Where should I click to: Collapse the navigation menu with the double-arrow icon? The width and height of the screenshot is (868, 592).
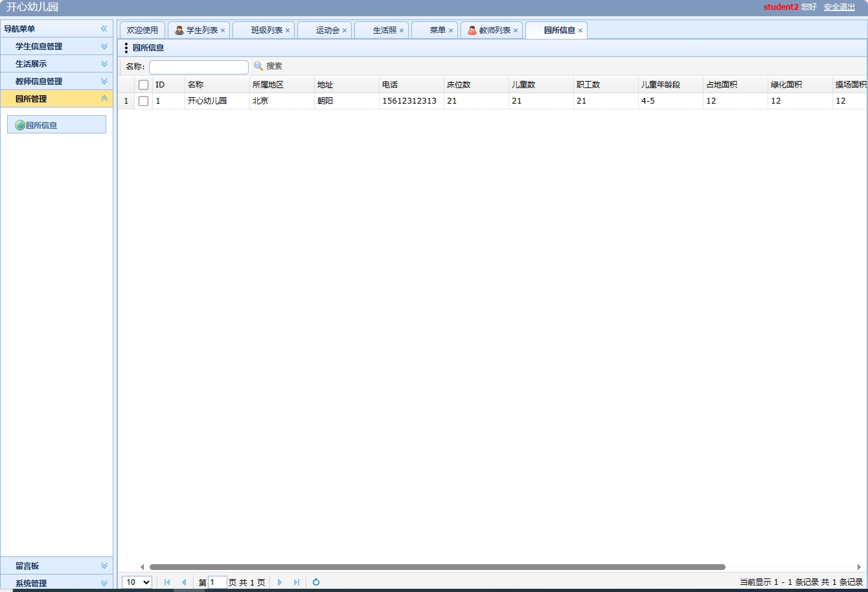(x=103, y=28)
